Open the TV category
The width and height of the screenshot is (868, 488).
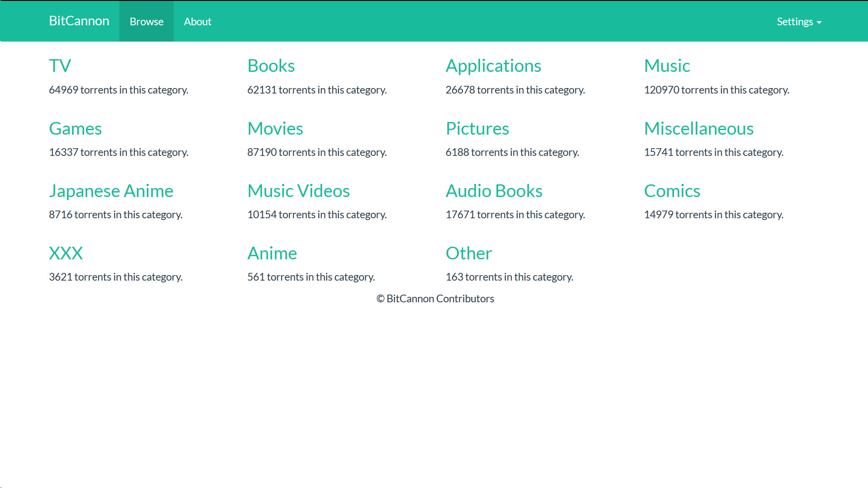pyautogui.click(x=60, y=66)
